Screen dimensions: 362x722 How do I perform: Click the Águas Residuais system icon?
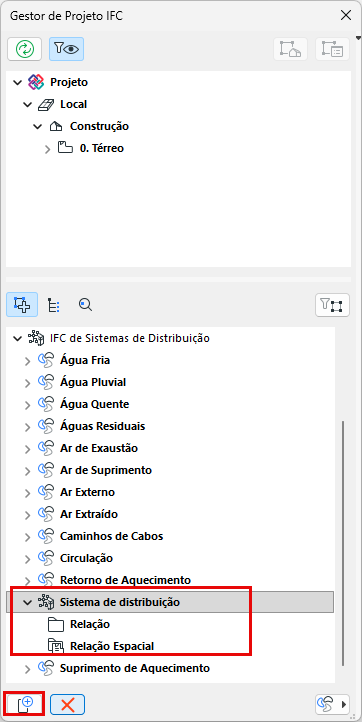[47, 426]
